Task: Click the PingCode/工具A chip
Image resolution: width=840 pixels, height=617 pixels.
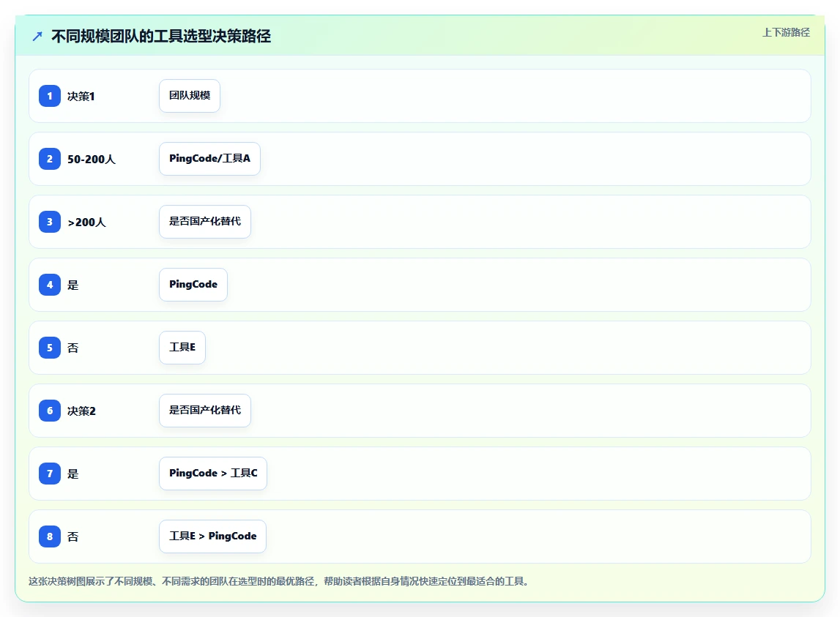Action: coord(209,159)
